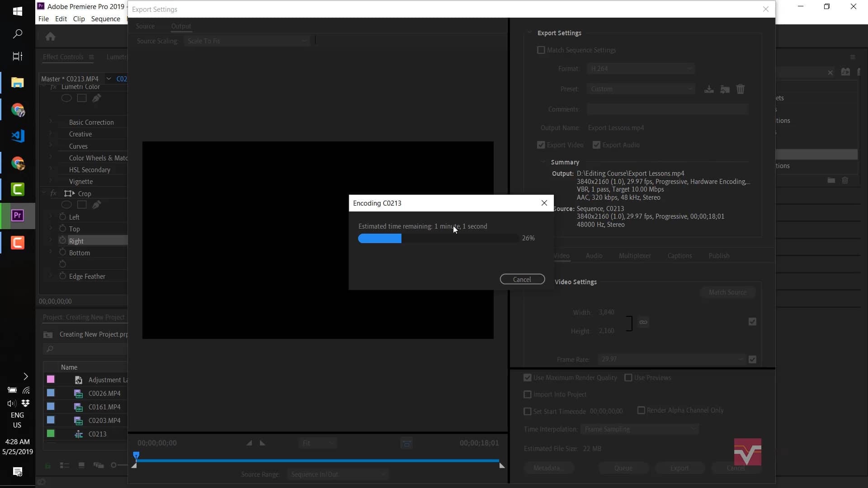This screenshot has height=488, width=868.
Task: Select ellipse mask tool under Crop effect
Action: tap(66, 205)
